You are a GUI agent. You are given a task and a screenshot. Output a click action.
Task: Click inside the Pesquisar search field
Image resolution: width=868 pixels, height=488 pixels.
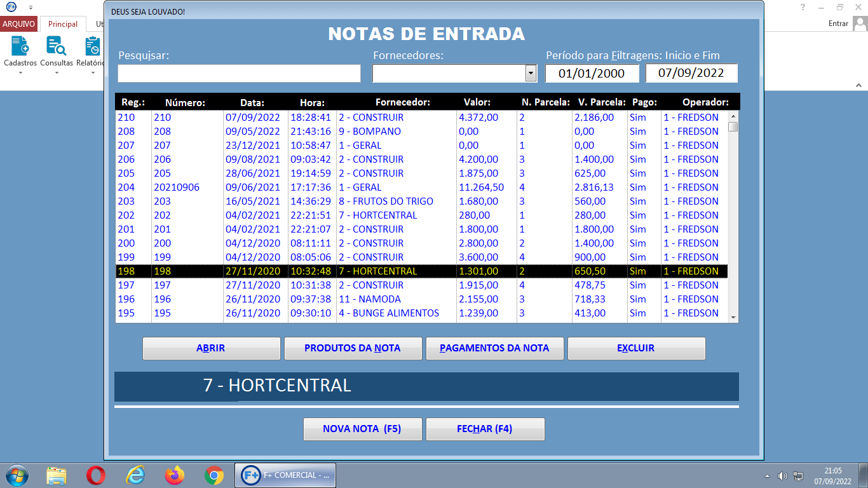238,73
